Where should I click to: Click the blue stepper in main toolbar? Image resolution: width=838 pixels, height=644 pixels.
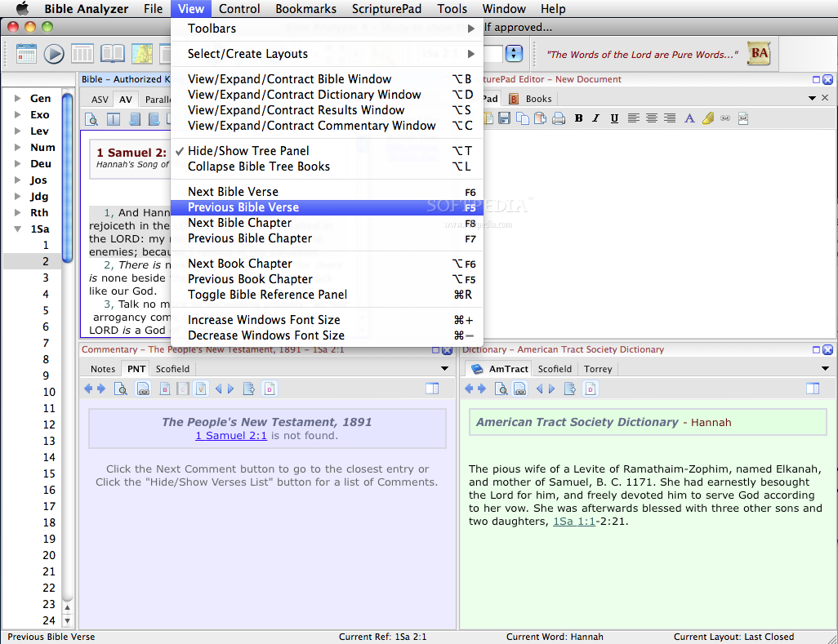click(514, 53)
